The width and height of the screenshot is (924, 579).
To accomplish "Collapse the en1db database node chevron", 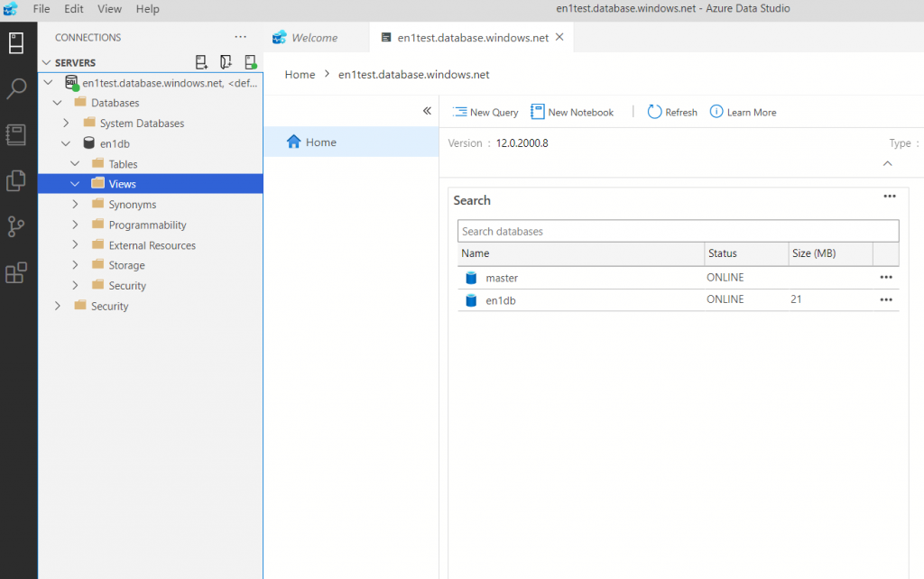I will [x=66, y=143].
